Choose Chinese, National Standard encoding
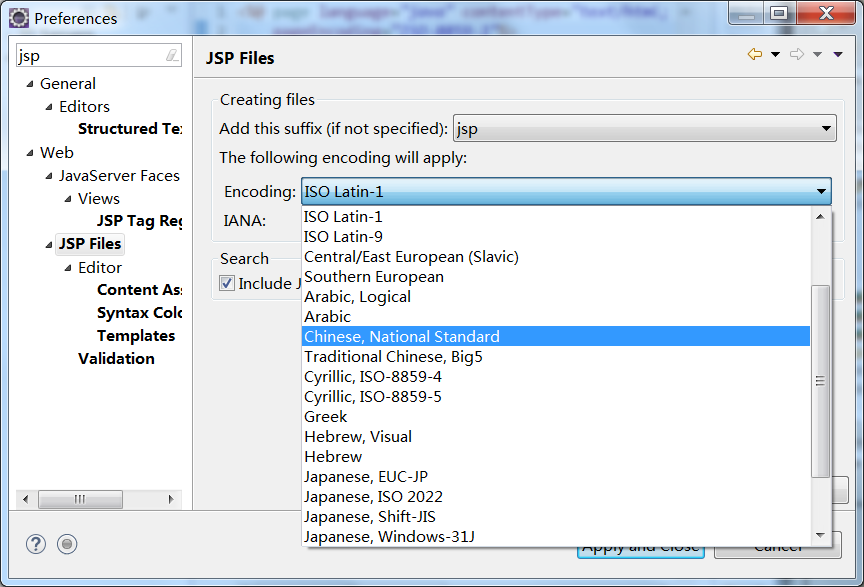Viewport: 864px width, 587px height. (556, 336)
